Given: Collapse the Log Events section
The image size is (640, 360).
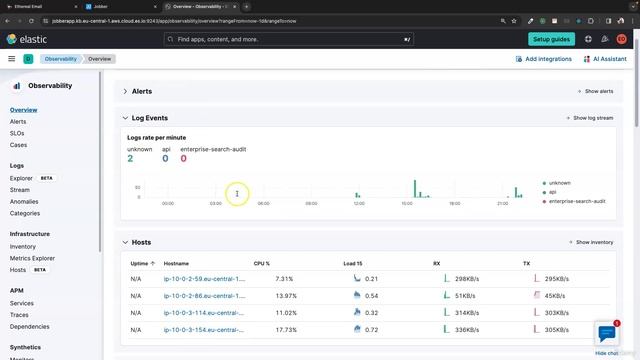Looking at the screenshot, I should point(125,118).
